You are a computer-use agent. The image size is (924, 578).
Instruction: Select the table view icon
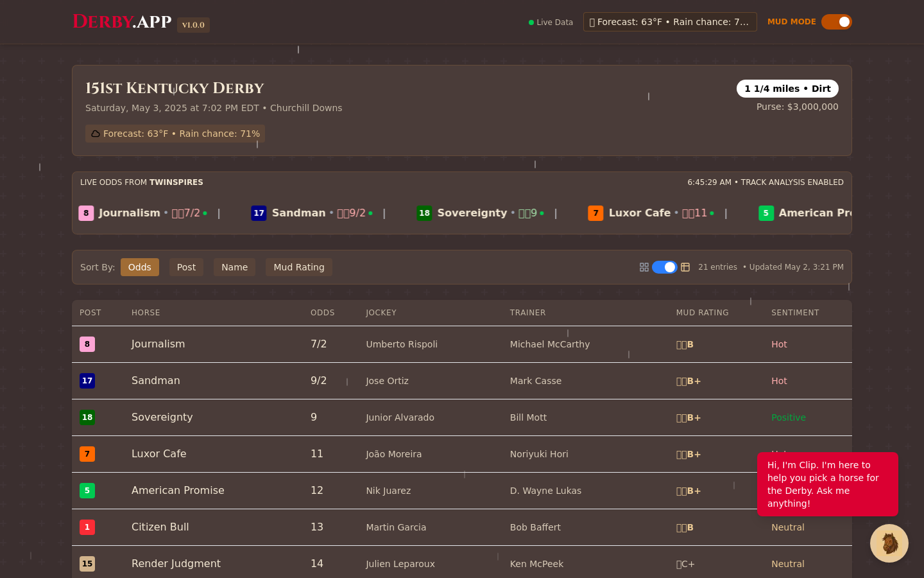[x=685, y=267]
